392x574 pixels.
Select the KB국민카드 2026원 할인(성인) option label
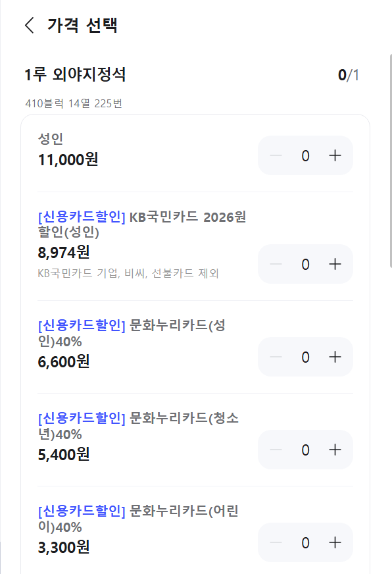point(142,224)
